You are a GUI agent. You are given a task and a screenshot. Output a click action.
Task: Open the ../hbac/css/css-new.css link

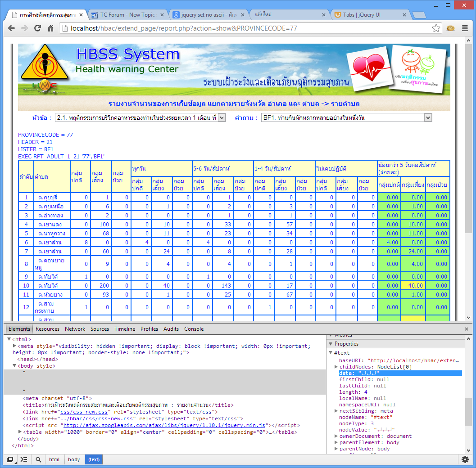pyautogui.click(x=96, y=418)
